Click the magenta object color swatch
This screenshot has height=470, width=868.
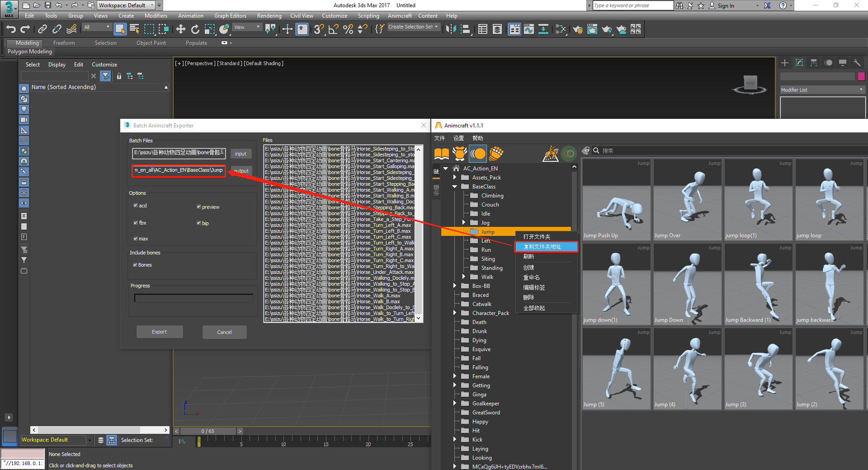(x=861, y=76)
